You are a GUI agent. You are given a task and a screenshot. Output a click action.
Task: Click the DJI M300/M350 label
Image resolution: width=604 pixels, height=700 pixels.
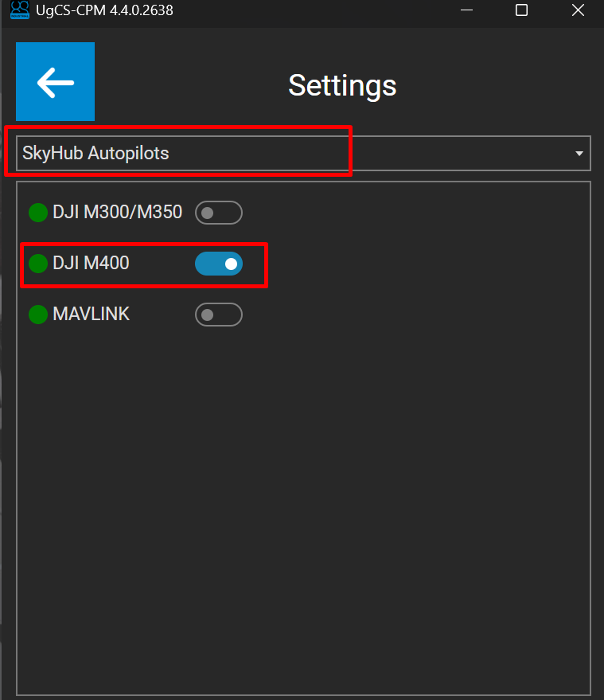[x=117, y=213]
